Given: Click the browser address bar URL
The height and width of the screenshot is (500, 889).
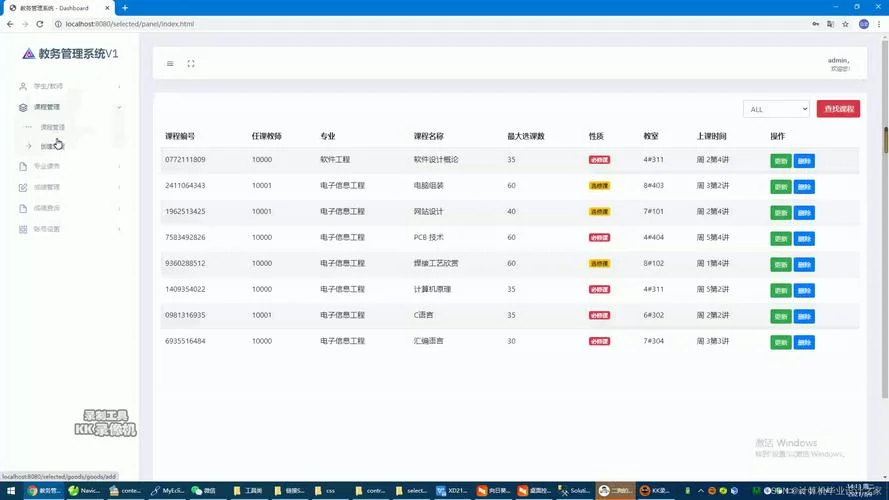Looking at the screenshot, I should coord(129,24).
